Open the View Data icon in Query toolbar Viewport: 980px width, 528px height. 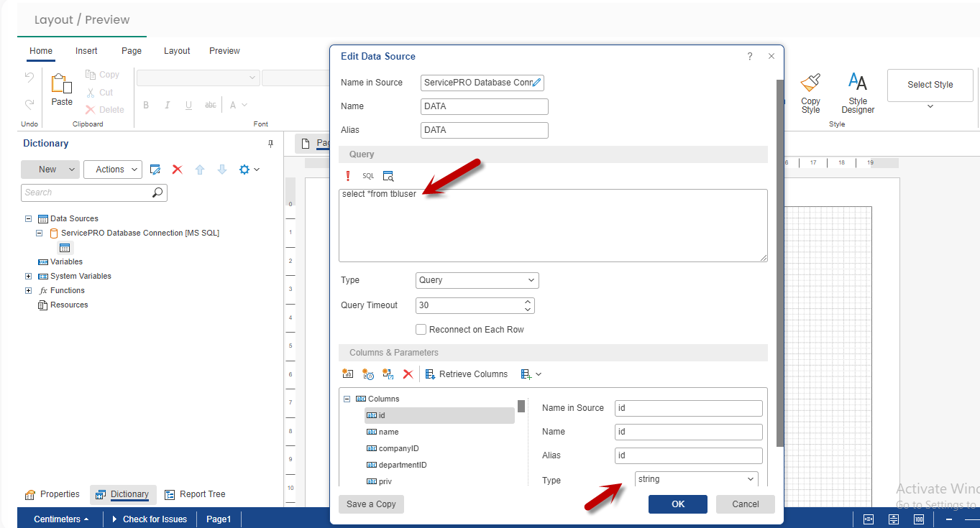tap(388, 176)
